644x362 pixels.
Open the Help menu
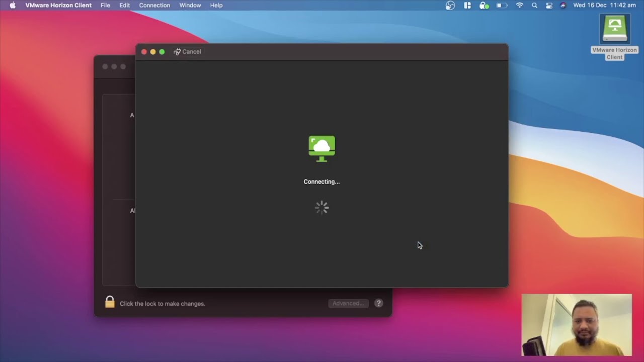(216, 5)
